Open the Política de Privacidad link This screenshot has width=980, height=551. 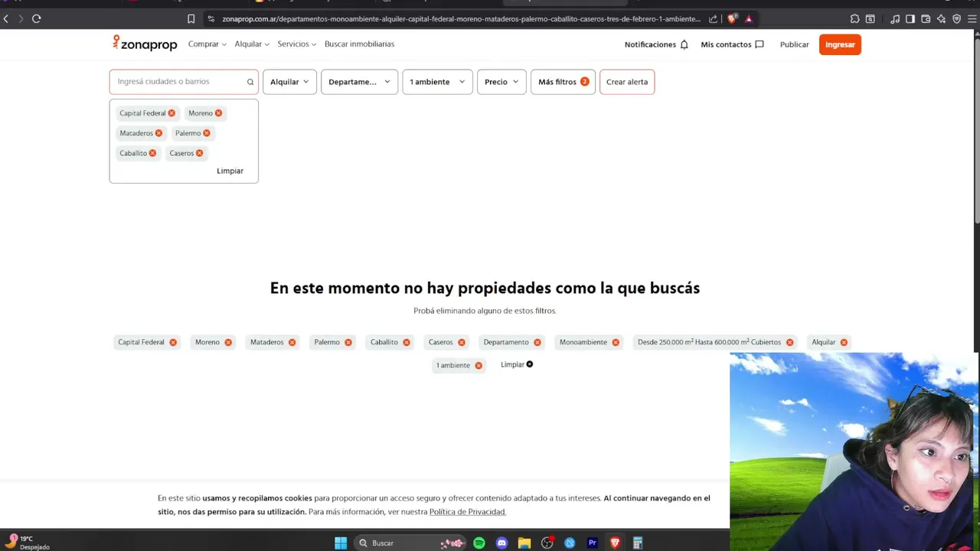(x=468, y=512)
